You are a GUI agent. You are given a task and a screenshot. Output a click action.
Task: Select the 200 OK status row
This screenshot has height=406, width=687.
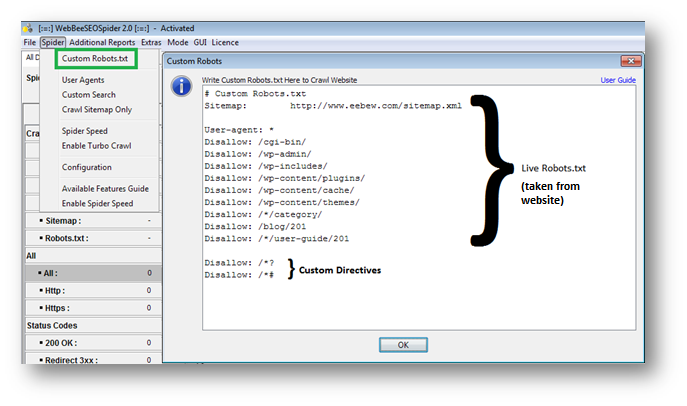tap(93, 343)
